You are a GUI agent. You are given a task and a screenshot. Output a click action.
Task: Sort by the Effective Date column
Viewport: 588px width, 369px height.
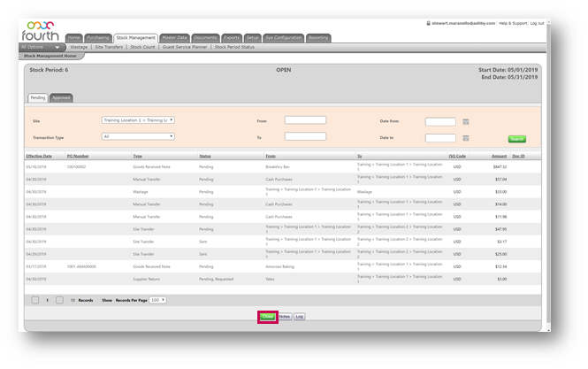pos(39,156)
